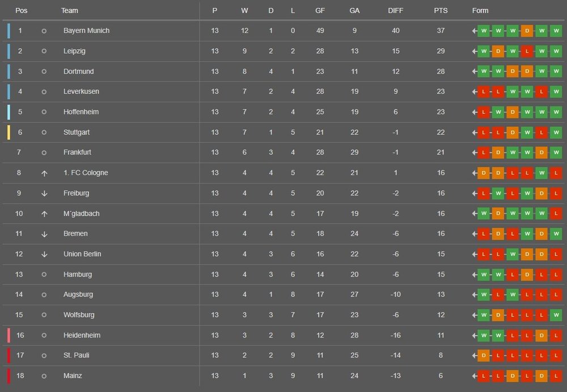567x392 pixels.
Task: Click the up arrow beside 1. FC Cologne
Action: pos(44,173)
